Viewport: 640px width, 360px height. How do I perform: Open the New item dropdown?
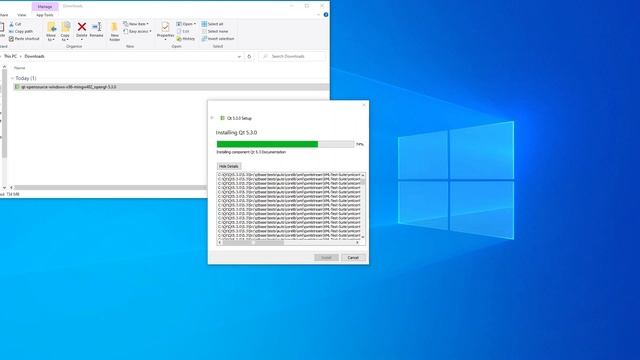(x=136, y=24)
